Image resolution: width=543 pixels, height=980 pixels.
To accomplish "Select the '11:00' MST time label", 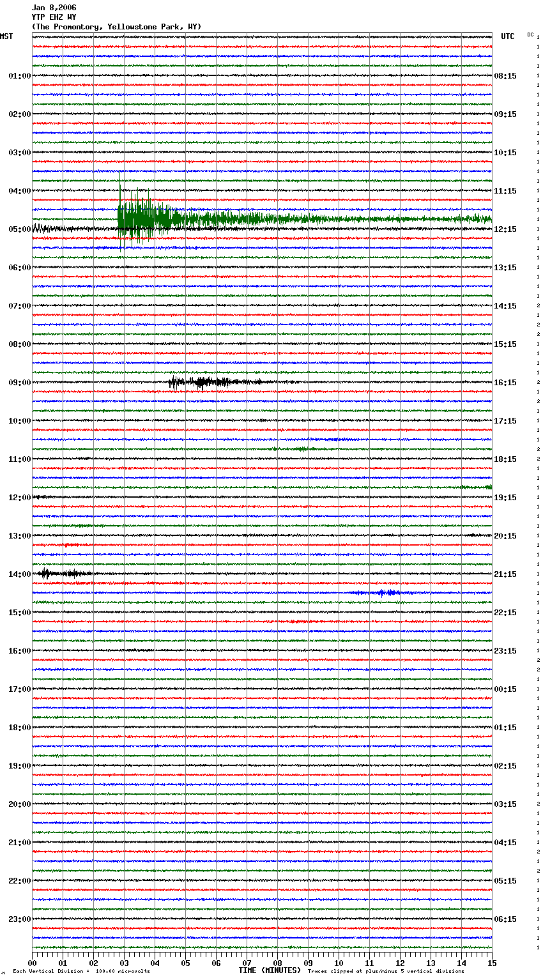I will click(19, 459).
